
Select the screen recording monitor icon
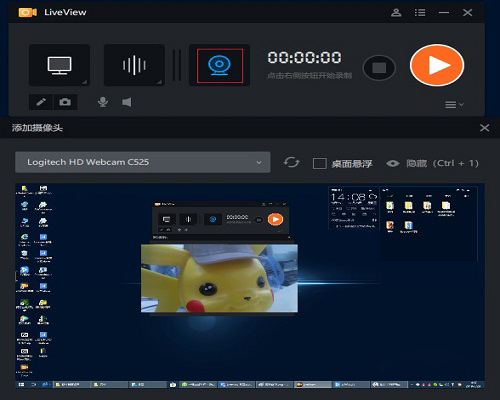(59, 65)
